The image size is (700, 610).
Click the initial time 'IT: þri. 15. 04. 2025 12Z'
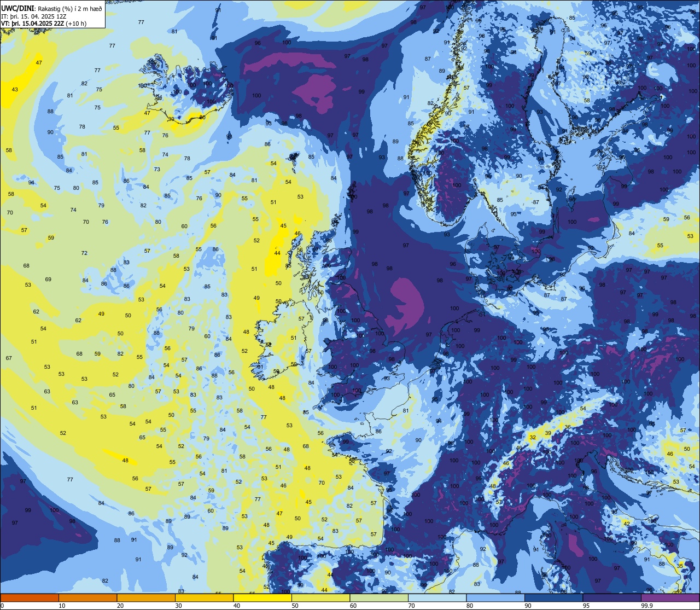point(34,16)
